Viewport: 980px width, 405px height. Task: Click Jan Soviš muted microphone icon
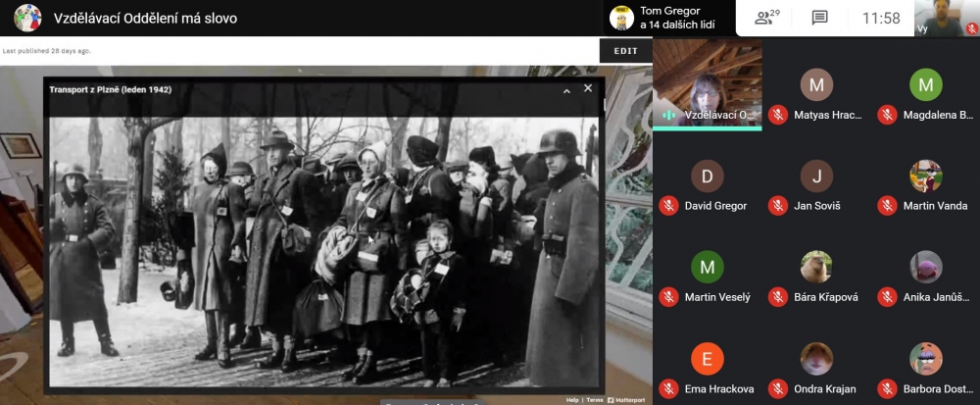[778, 206]
